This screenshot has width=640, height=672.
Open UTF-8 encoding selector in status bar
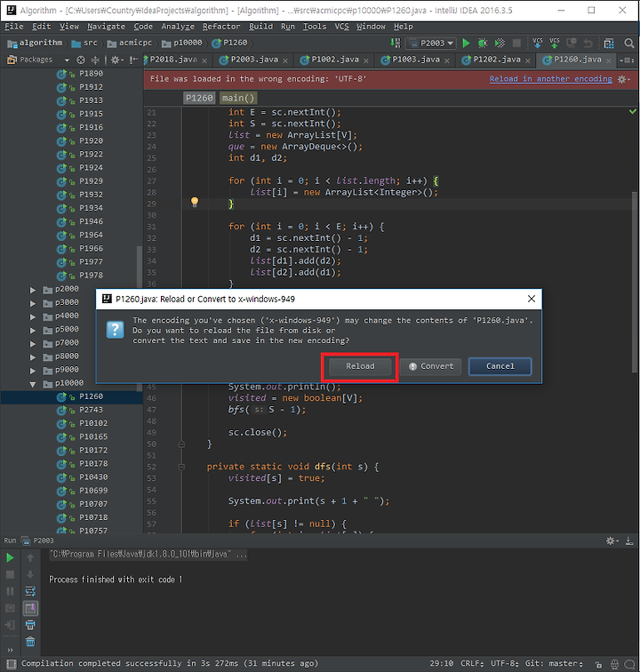[x=505, y=663]
